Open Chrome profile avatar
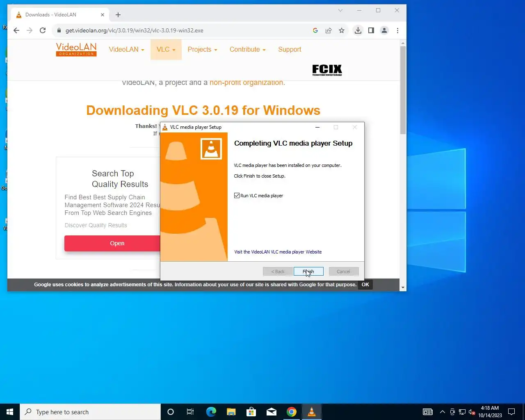The image size is (525, 420). tap(384, 30)
